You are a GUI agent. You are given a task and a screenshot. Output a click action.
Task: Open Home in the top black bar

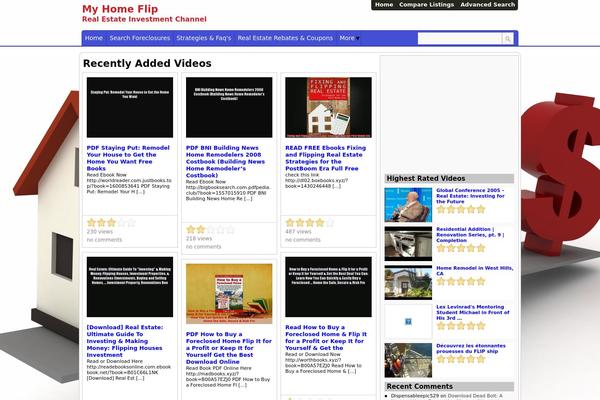click(384, 5)
